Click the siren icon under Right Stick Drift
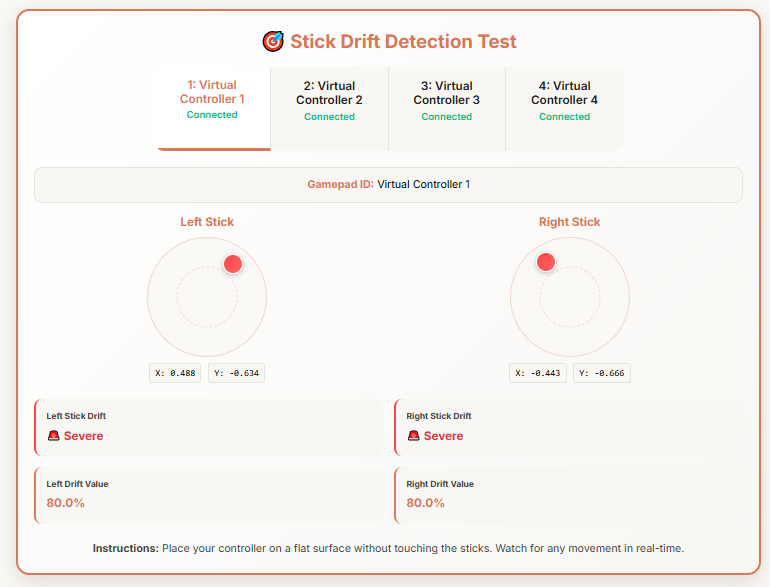Image resolution: width=770 pixels, height=587 pixels. pyautogui.click(x=413, y=436)
